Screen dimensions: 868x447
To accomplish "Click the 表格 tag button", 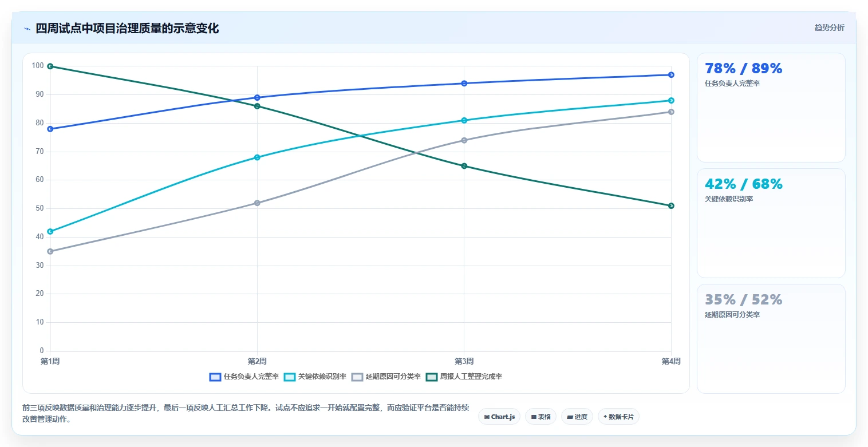I will 540,417.
